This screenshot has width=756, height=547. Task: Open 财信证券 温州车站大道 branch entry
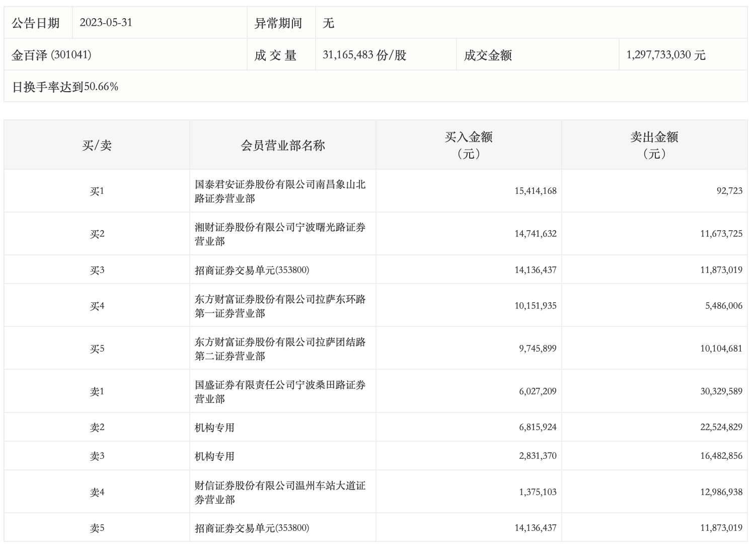tap(280, 493)
